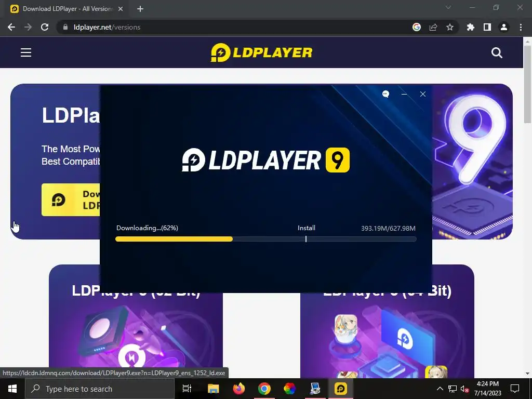Image resolution: width=532 pixels, height=399 pixels.
Task: Open File Explorer from taskbar
Action: (x=214, y=389)
